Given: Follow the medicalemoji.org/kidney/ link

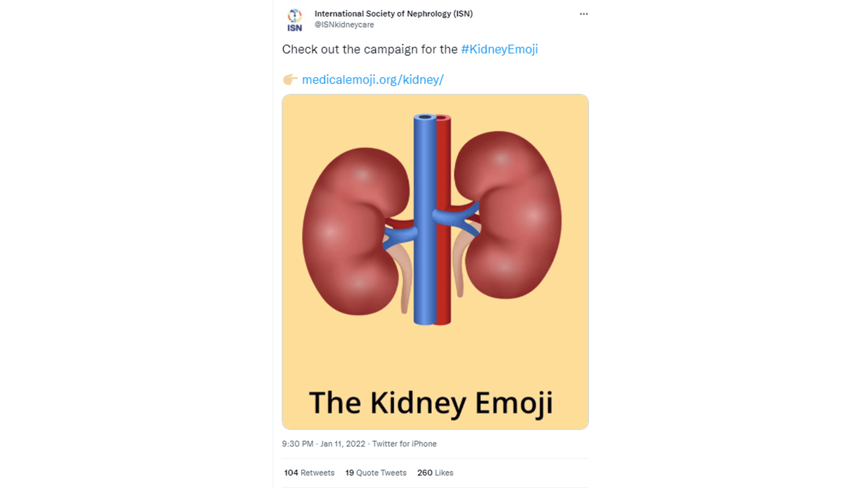Looking at the screenshot, I should (373, 80).
